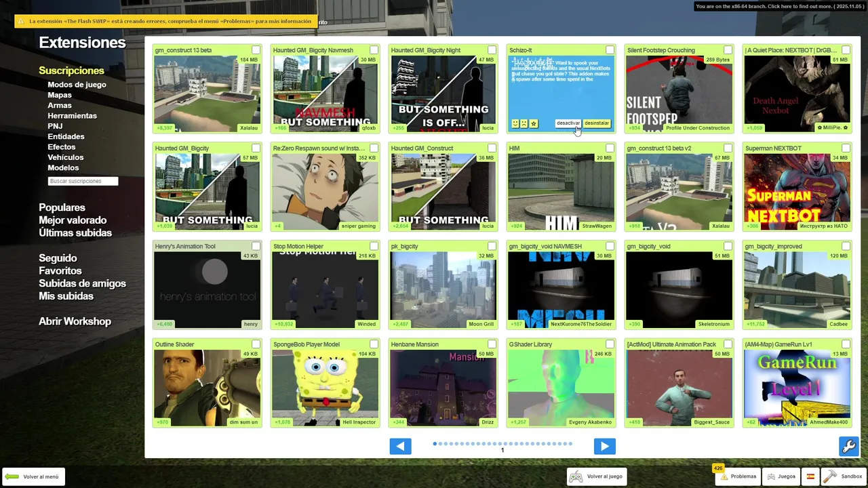The width and height of the screenshot is (868, 488).
Task: Open Re:Zero Respawn sound thumbnail
Action: (325, 192)
